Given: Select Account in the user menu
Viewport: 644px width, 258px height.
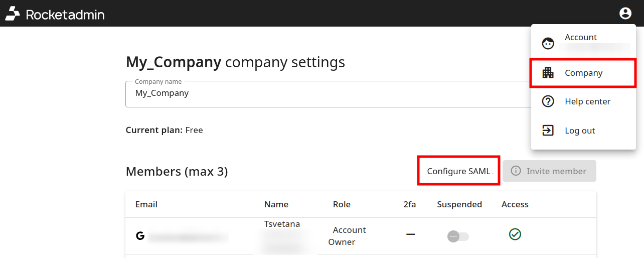Looking at the screenshot, I should (x=581, y=38).
